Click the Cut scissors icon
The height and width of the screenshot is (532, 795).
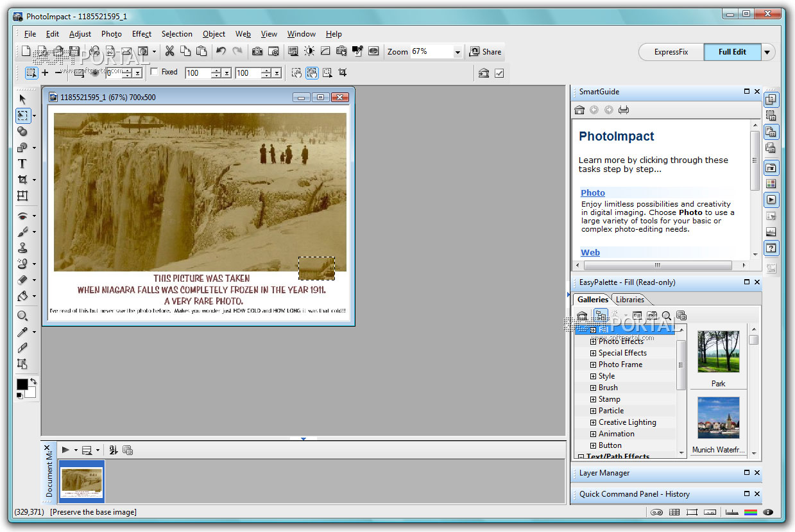coord(169,51)
